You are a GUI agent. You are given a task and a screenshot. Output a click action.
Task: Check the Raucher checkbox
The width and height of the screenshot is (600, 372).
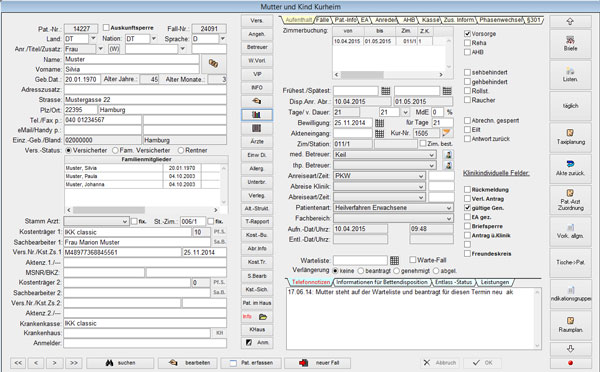pyautogui.click(x=467, y=100)
